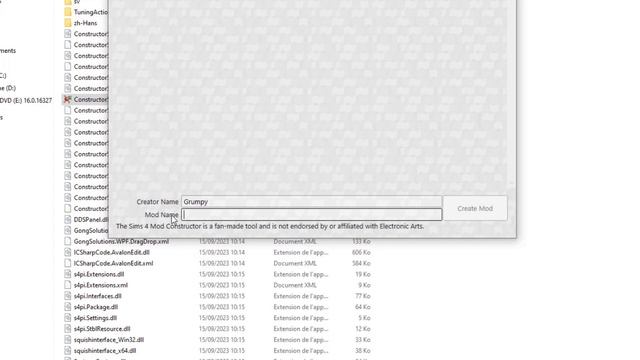Select the squishinterface_x64.dll file icon
The width and height of the screenshot is (640, 360).
(68, 351)
